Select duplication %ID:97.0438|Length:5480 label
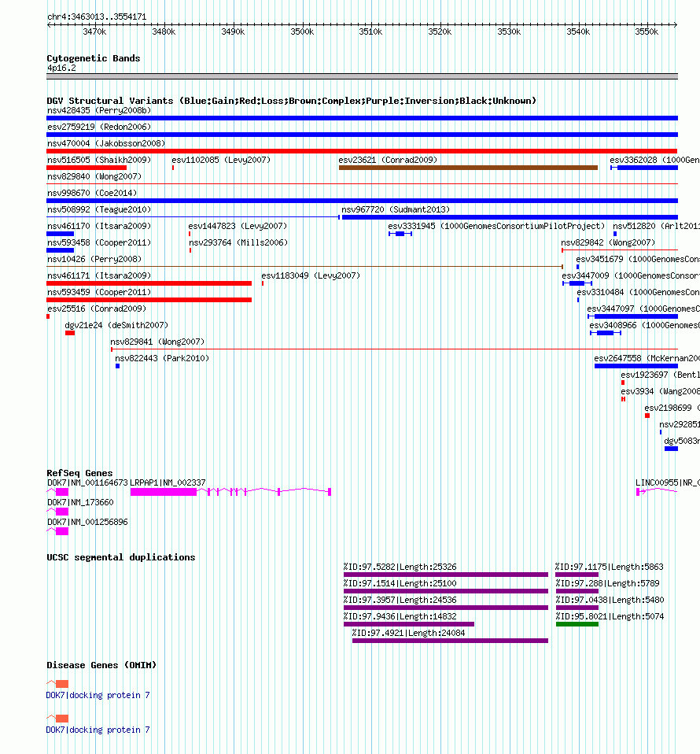 click(x=610, y=600)
